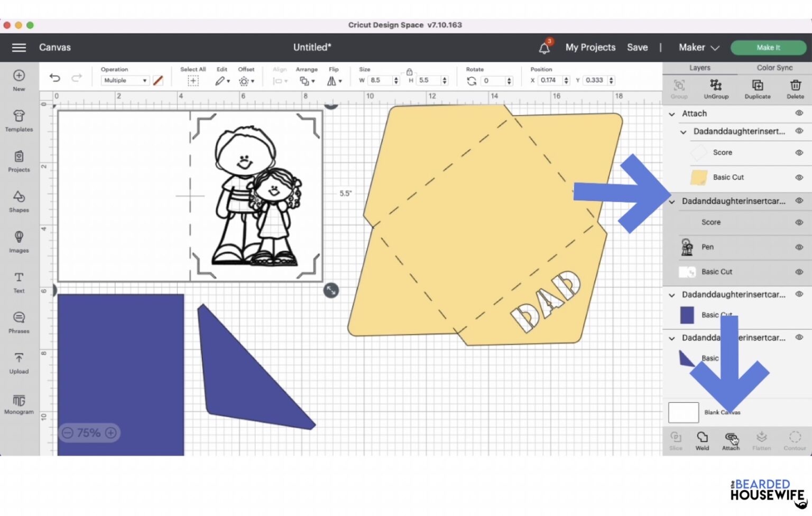This screenshot has width=812, height=516.
Task: Open the Operation dropdown
Action: (125, 80)
